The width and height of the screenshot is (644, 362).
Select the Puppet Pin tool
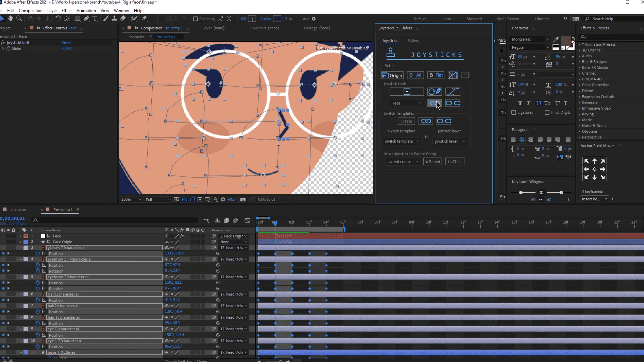[145, 19]
